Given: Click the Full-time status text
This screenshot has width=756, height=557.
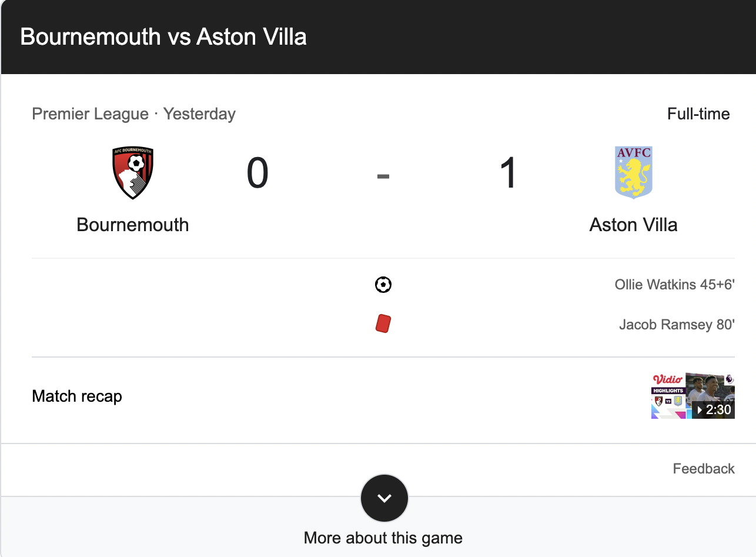Looking at the screenshot, I should pyautogui.click(x=698, y=114).
